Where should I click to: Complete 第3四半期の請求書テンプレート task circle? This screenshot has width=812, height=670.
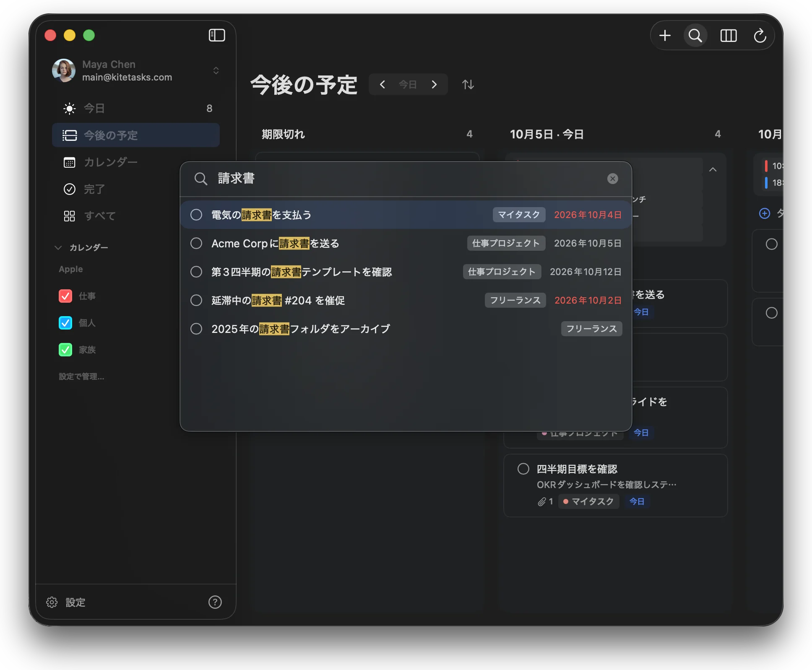[x=196, y=272]
